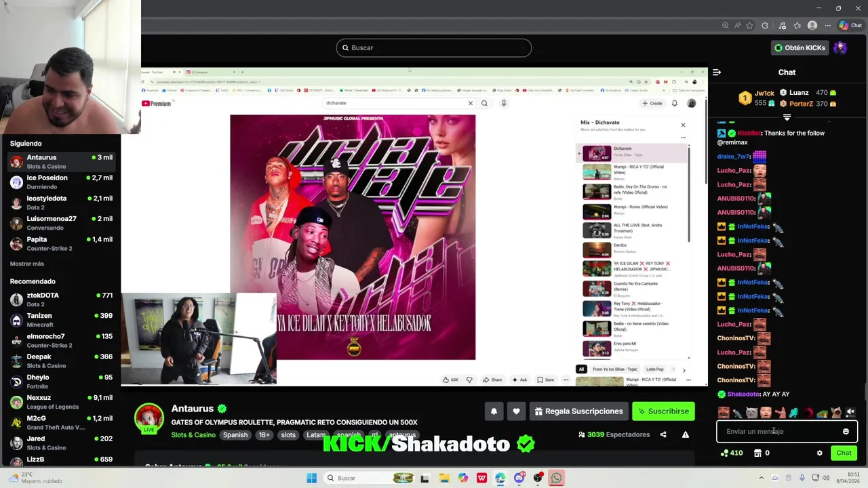Open Nexxuz League of Legends channel

point(60,401)
